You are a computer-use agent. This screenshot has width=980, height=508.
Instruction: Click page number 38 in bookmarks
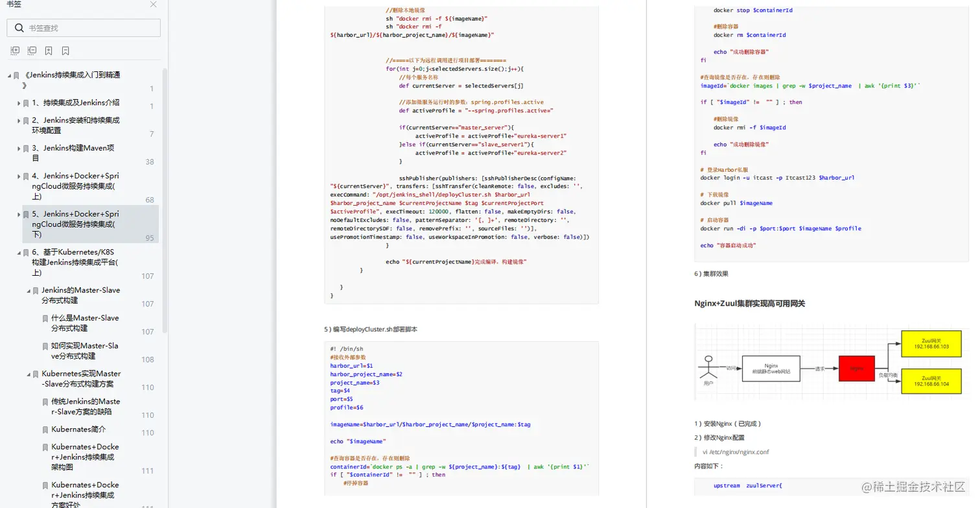coord(150,162)
